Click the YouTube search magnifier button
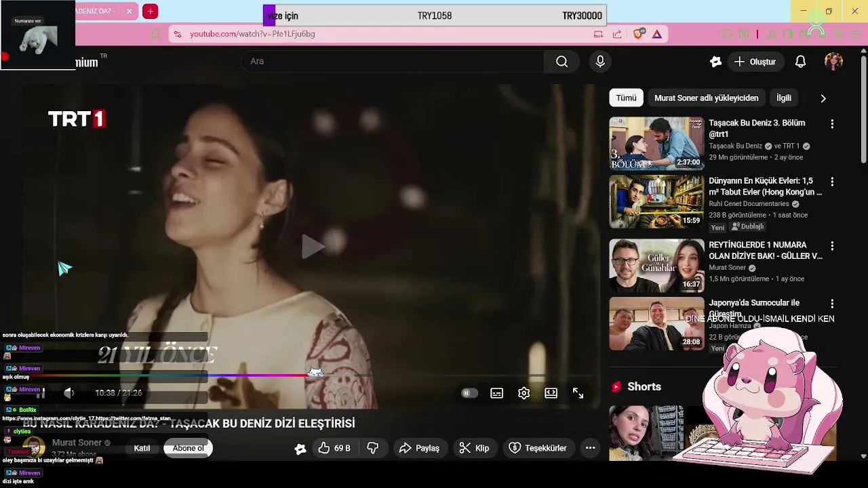This screenshot has height=488, width=868. [561, 62]
